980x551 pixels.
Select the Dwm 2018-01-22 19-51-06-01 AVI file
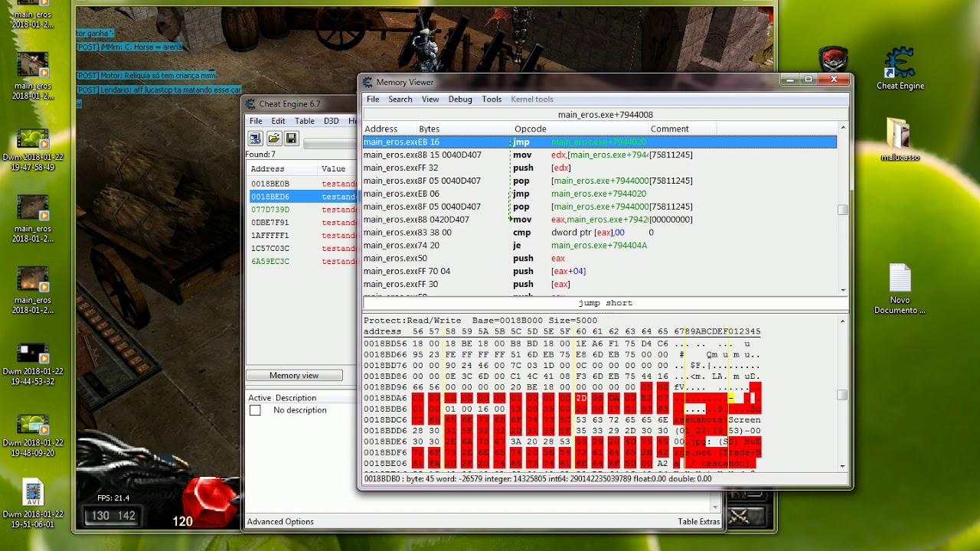[32, 504]
